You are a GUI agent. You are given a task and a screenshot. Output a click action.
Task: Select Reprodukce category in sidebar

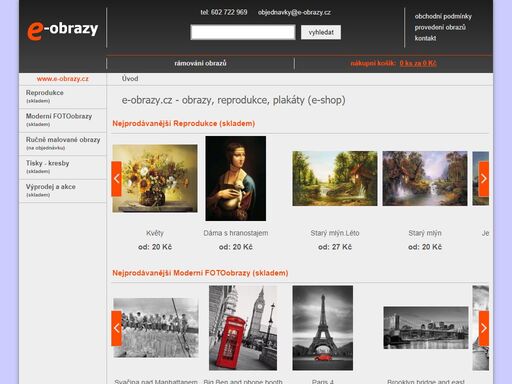pyautogui.click(x=63, y=97)
